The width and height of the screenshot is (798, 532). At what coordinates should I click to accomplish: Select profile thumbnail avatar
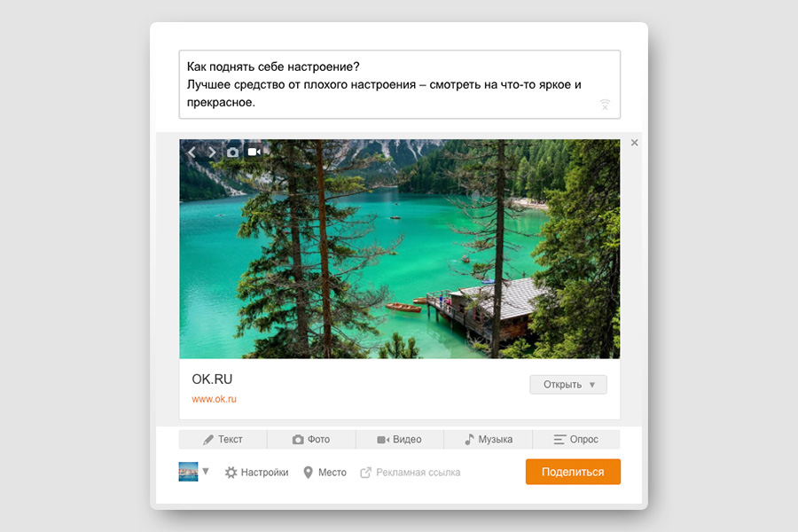pos(188,472)
